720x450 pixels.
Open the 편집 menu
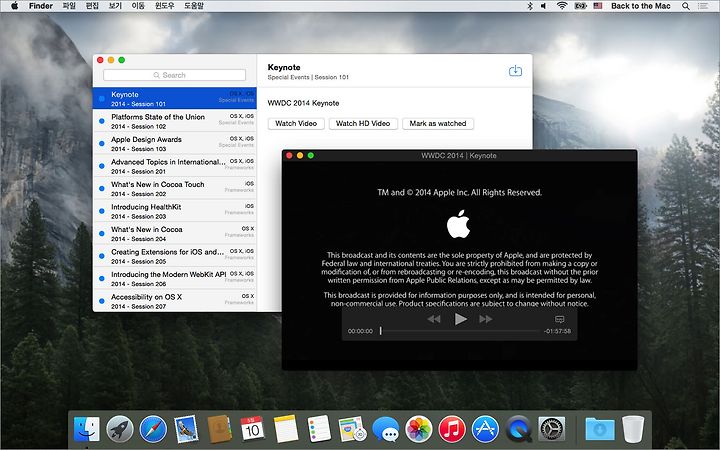click(92, 6)
